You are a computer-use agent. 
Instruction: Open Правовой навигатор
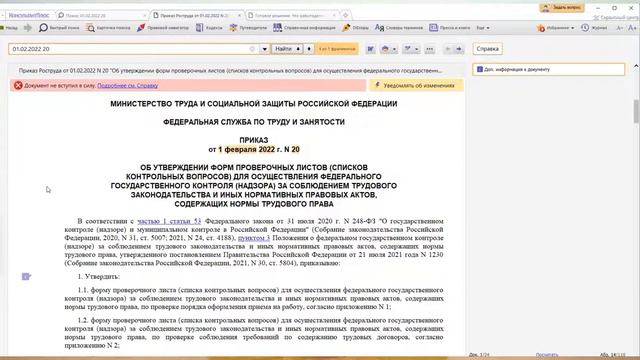click(163, 28)
